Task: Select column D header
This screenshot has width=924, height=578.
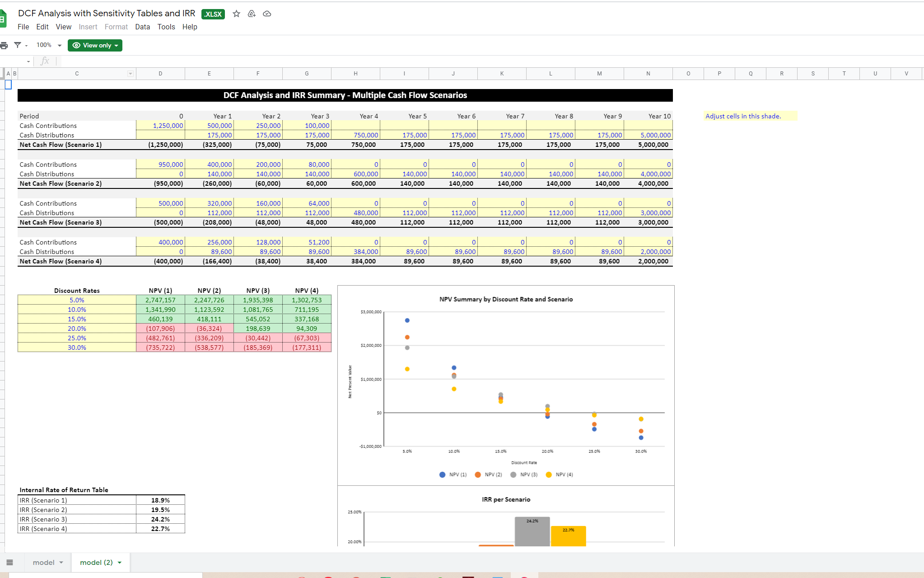Action: pos(160,74)
